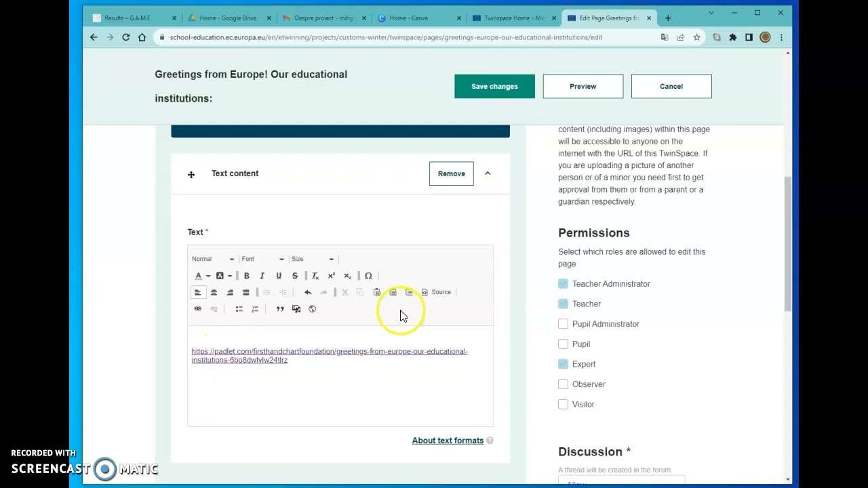Enable Pupil permission checkbox
868x488 pixels.
click(563, 344)
